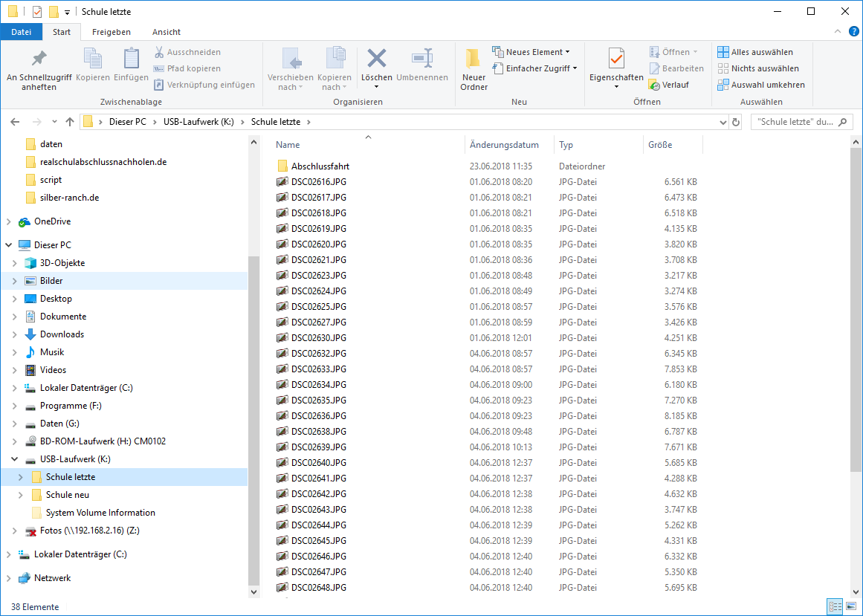Expand the Lokaler Datenträger (C:) under Videos
Viewport: 863px width, 616px height.
(15, 389)
